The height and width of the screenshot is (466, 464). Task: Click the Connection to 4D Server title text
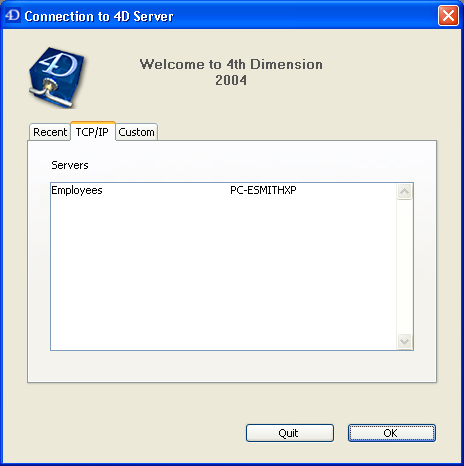tap(99, 16)
